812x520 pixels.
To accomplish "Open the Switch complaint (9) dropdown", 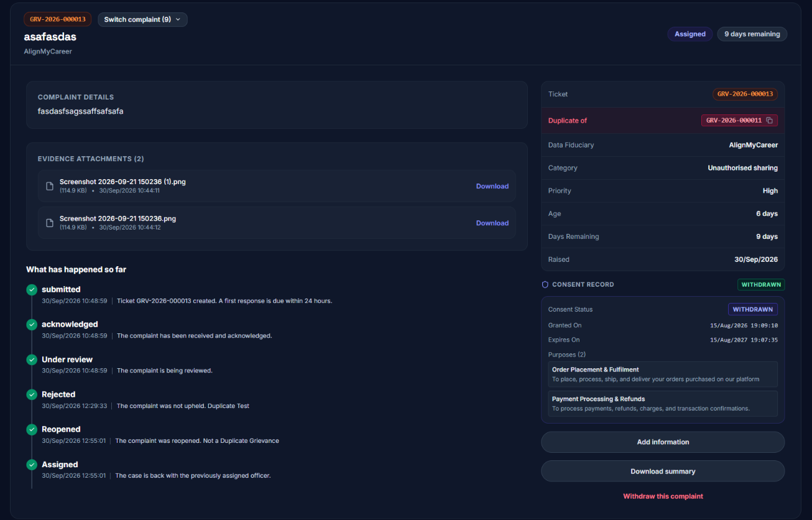I will pos(142,19).
